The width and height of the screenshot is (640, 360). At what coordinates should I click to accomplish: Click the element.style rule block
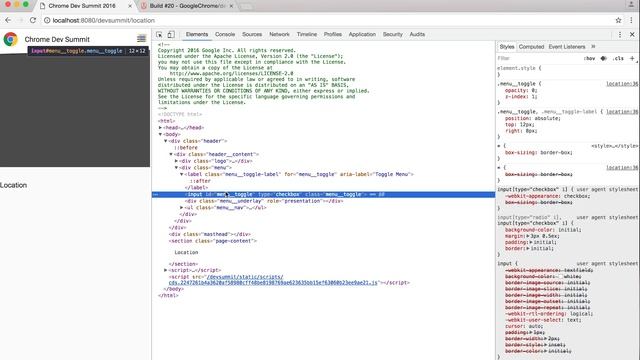[567, 71]
